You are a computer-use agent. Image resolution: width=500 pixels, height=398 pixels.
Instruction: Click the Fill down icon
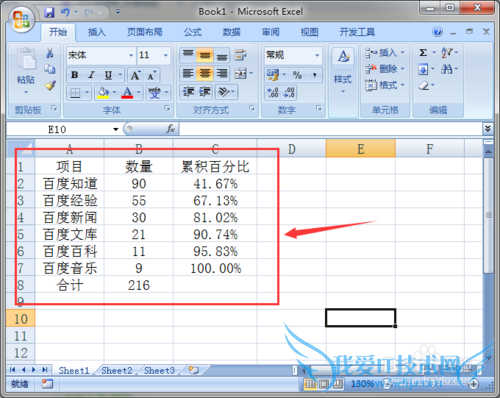tap(423, 69)
